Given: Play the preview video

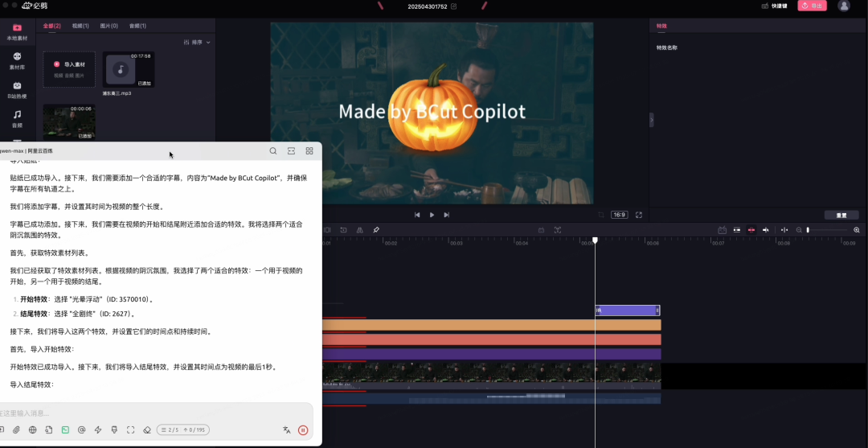Looking at the screenshot, I should tap(432, 215).
